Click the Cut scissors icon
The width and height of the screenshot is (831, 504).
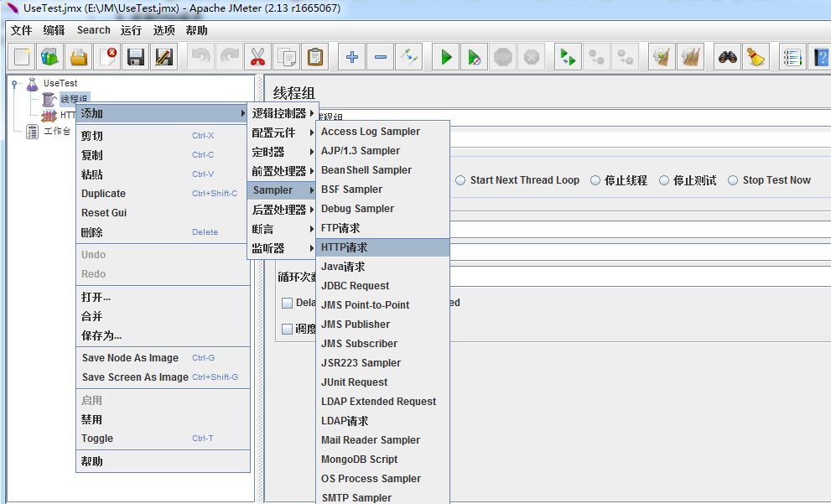click(257, 57)
